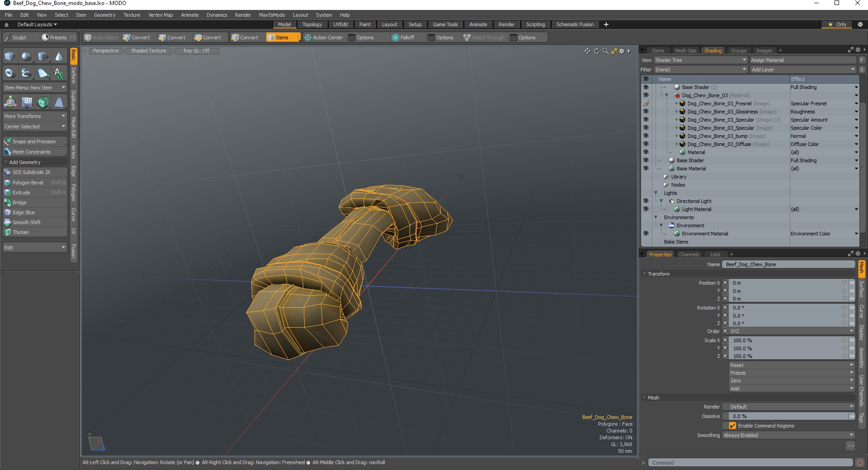Click the Action Center icon button

324,38
